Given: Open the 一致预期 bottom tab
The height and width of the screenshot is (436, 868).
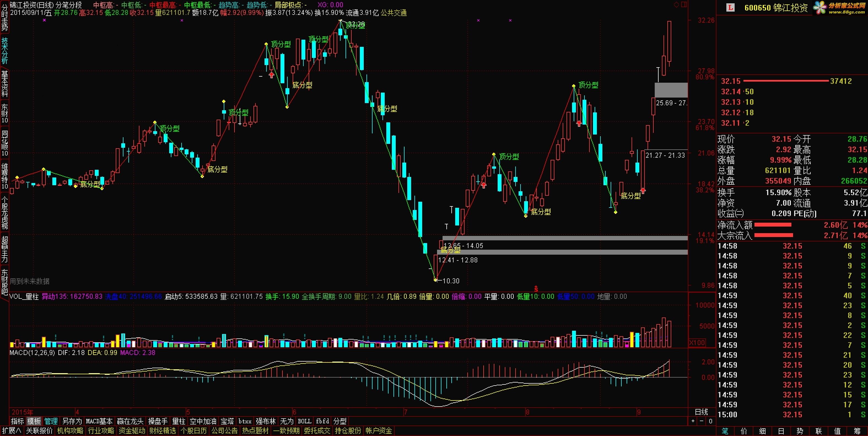Looking at the screenshot, I should point(286,430).
